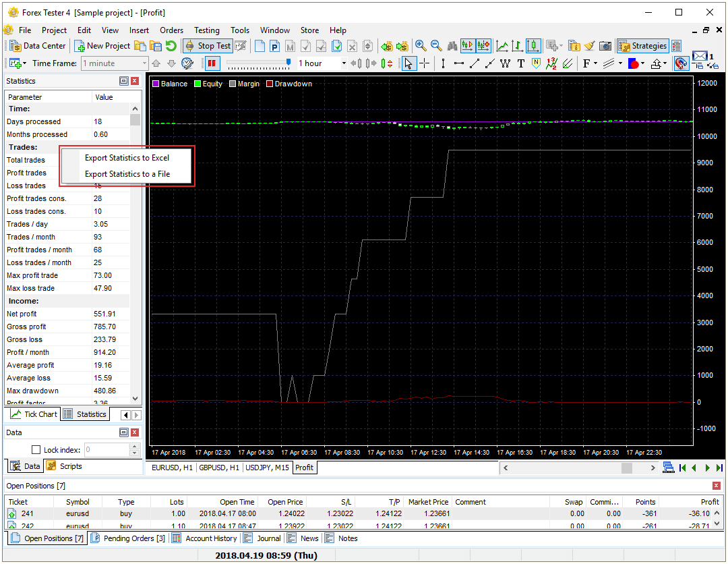Open the Testing menu
The height and width of the screenshot is (564, 728).
point(207,30)
